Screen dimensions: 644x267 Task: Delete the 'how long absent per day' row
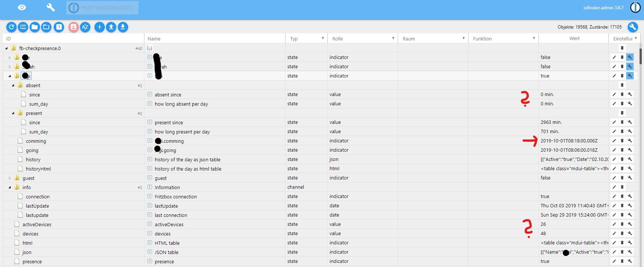(x=622, y=103)
